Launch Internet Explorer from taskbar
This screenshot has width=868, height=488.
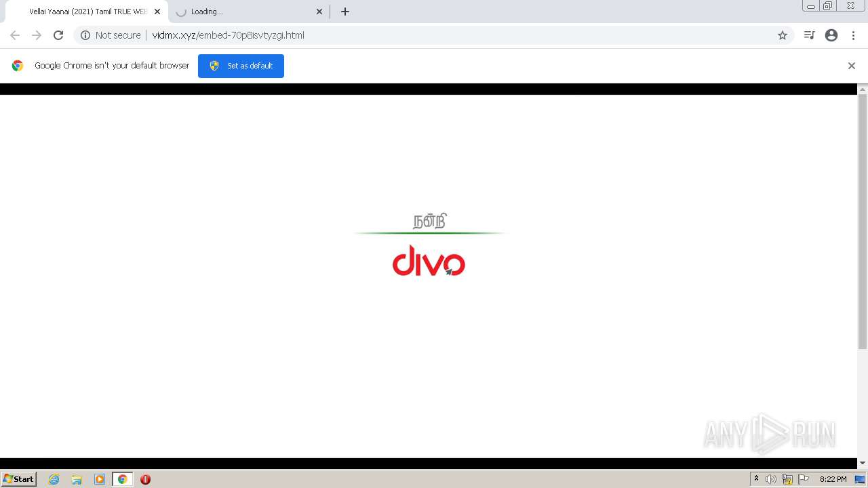[54, 479]
